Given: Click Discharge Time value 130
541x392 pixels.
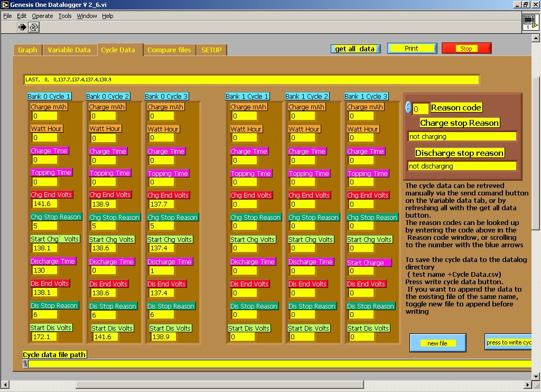Looking at the screenshot, I should 45,270.
